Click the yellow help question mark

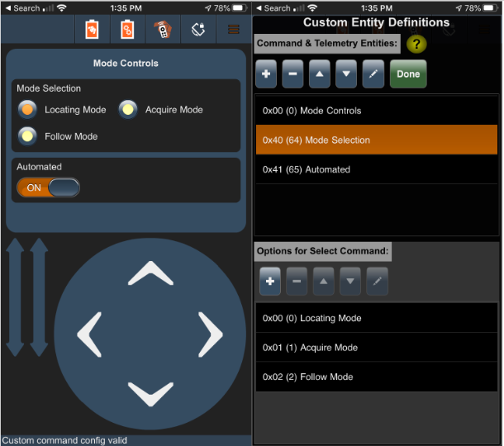pos(416,44)
